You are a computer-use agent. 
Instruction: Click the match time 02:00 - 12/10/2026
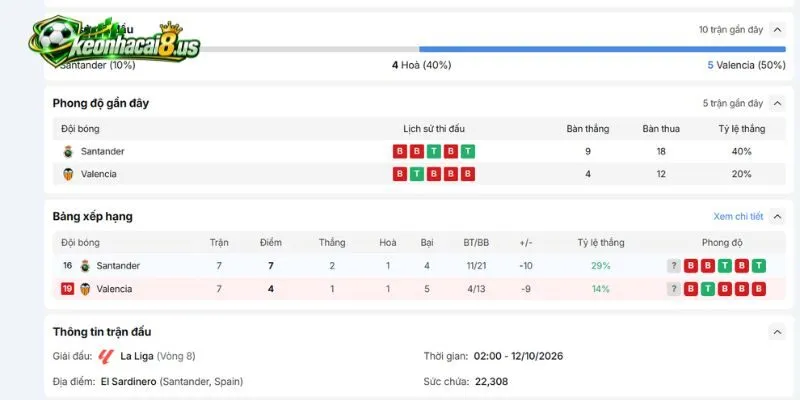pyautogui.click(x=518, y=356)
